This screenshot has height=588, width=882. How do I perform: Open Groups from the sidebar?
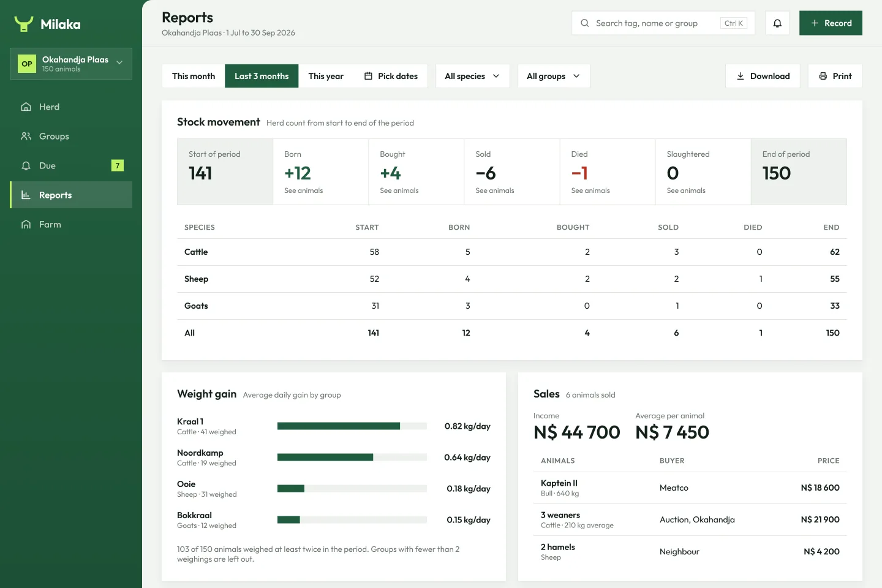click(71, 136)
